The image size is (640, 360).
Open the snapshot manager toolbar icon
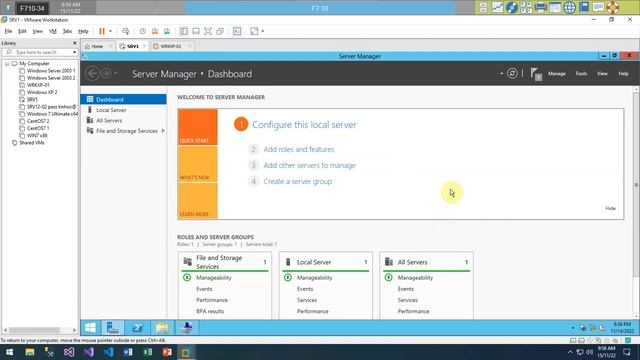tap(167, 31)
